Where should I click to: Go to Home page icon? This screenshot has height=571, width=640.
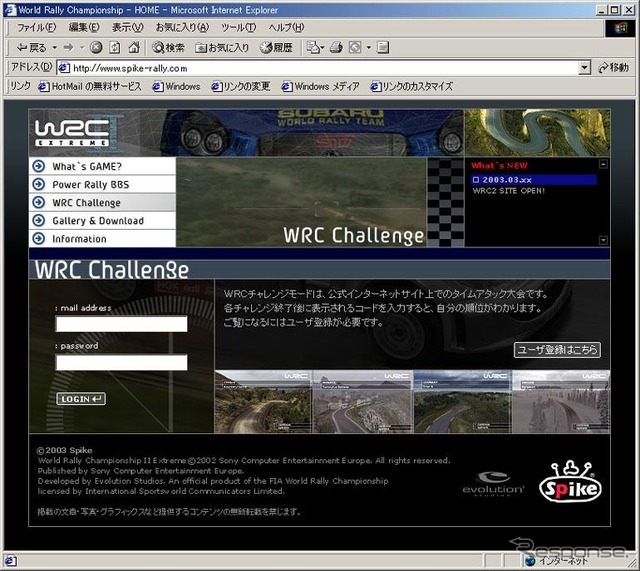134,48
